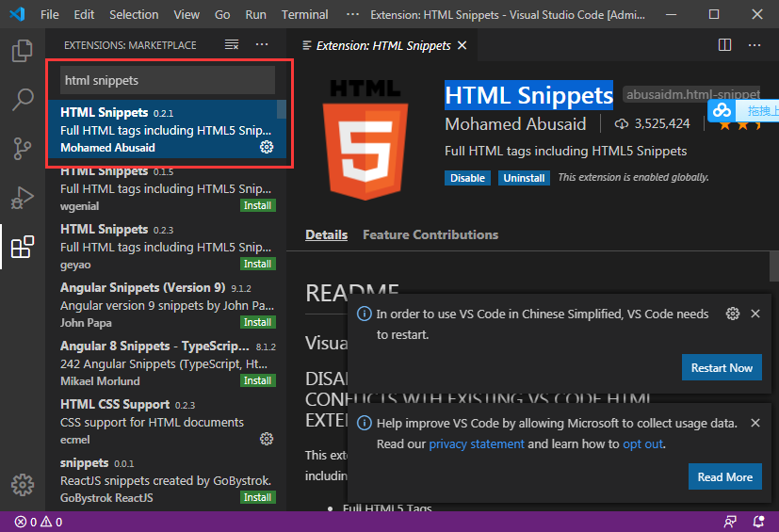Select Angular Snippets (Version 9) list entry
The width and height of the screenshot is (779, 532).
(168, 304)
